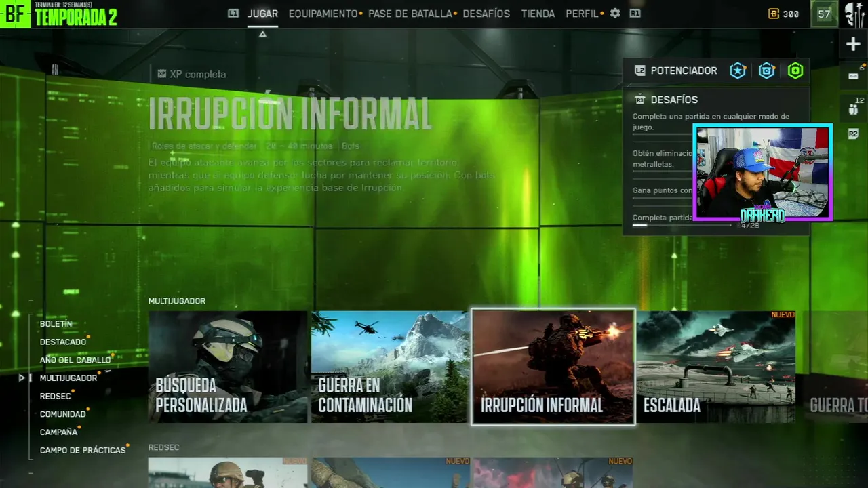Click the DESAFÍOS panel header
This screenshot has width=868, height=488.
(x=674, y=100)
